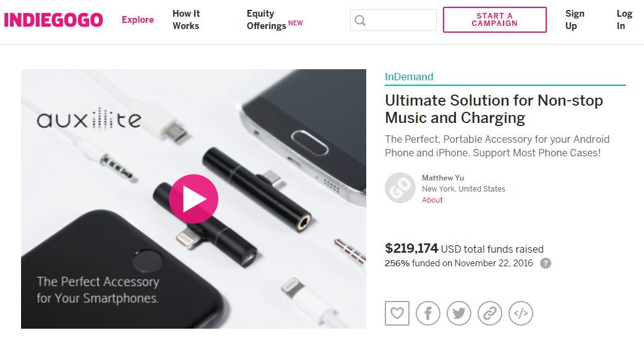Open the Explore menu
644x346 pixels.
pyautogui.click(x=137, y=20)
